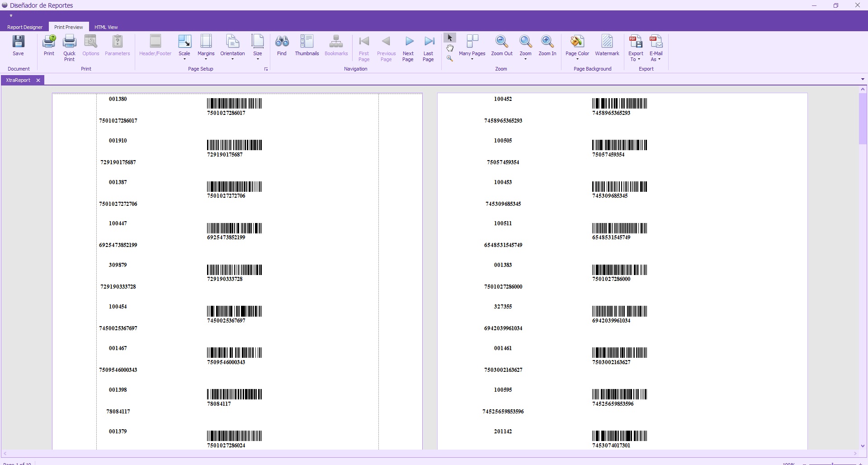Image resolution: width=868 pixels, height=465 pixels.
Task: Click the code 309879 in the list
Action: pos(118,265)
